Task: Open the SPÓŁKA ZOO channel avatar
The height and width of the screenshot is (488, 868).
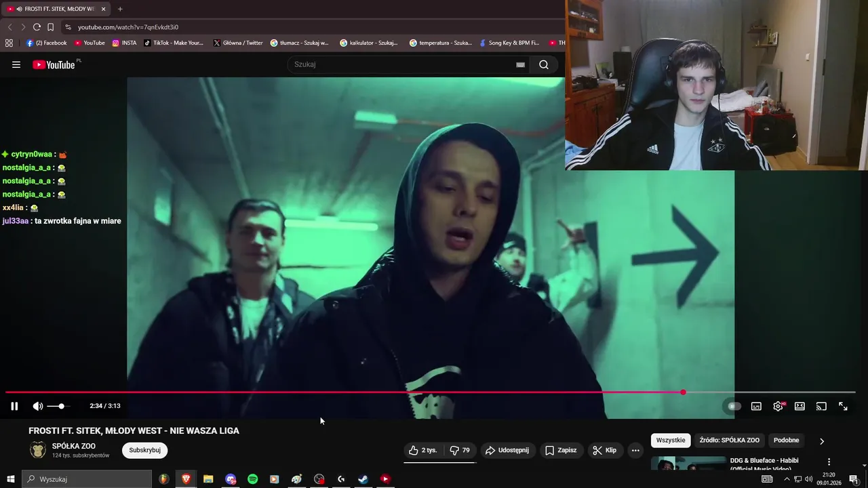Action: pos(38,450)
